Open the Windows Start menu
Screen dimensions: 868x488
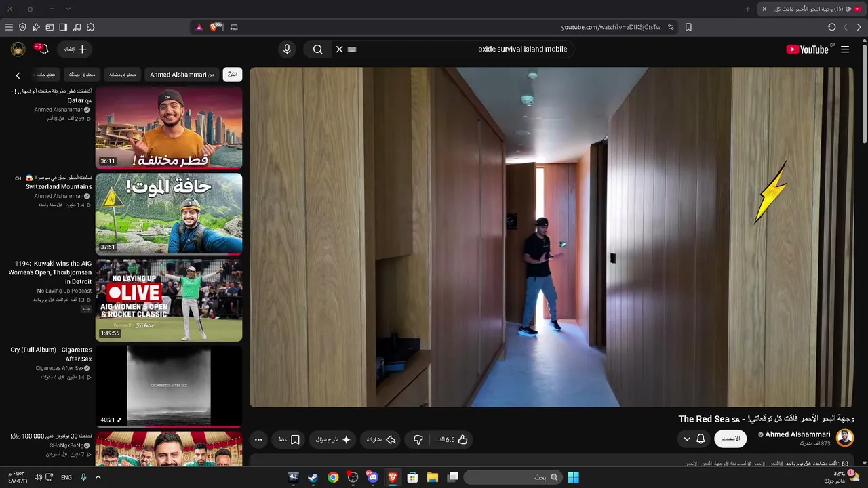574,477
